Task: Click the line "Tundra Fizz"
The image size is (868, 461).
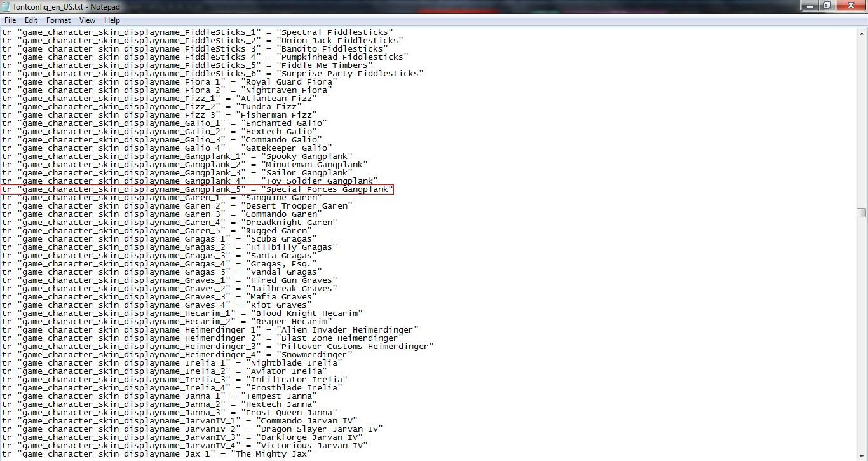Action: click(152, 106)
